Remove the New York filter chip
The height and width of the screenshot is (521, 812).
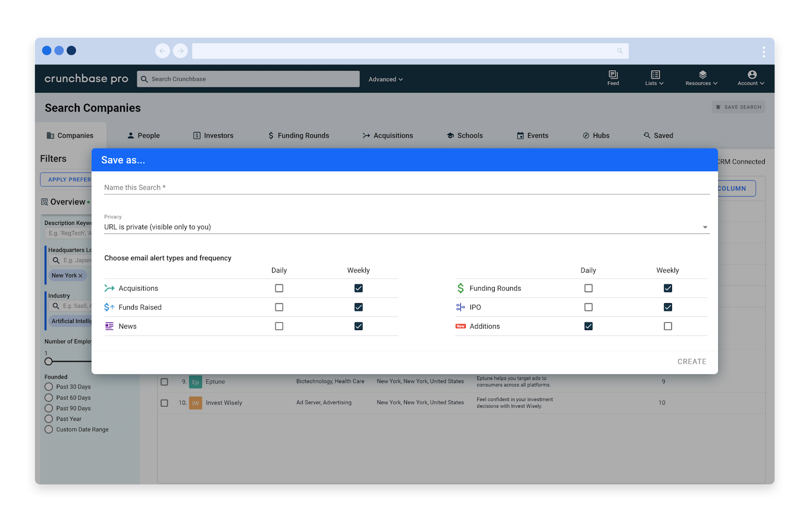click(80, 275)
